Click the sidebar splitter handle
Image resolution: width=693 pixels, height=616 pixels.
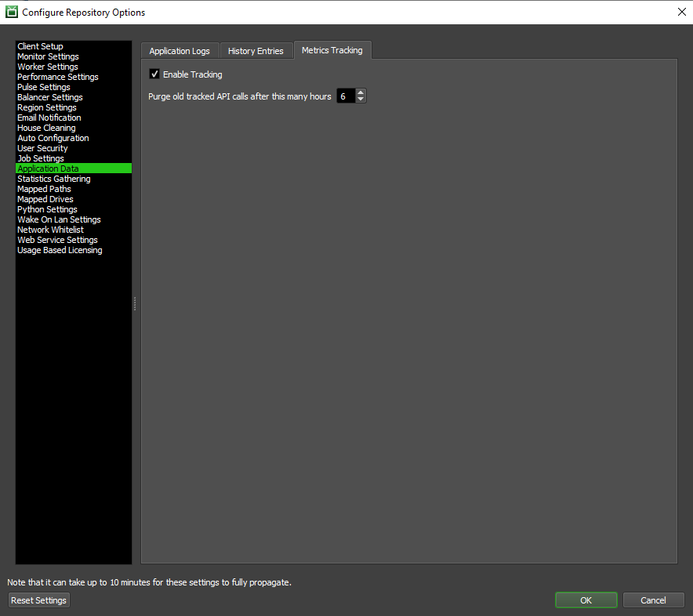click(135, 303)
